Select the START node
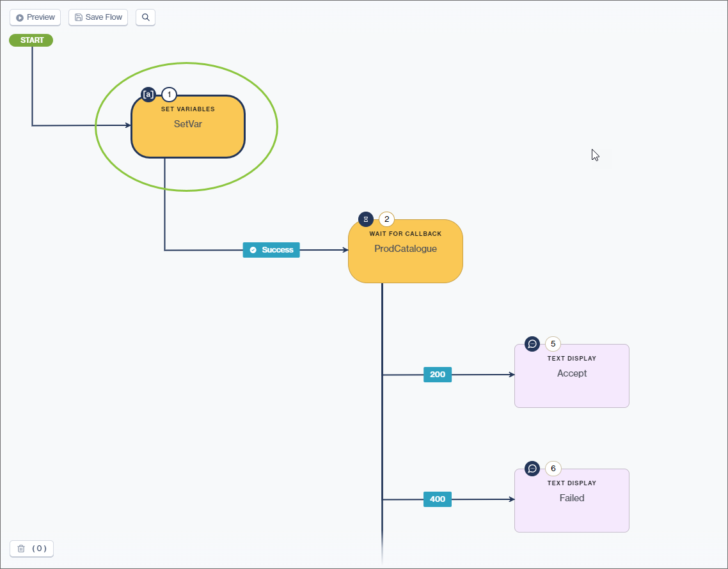 pos(31,40)
